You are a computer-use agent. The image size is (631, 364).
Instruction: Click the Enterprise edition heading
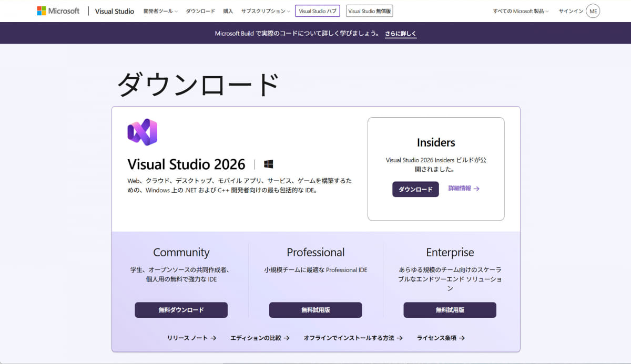point(450,252)
